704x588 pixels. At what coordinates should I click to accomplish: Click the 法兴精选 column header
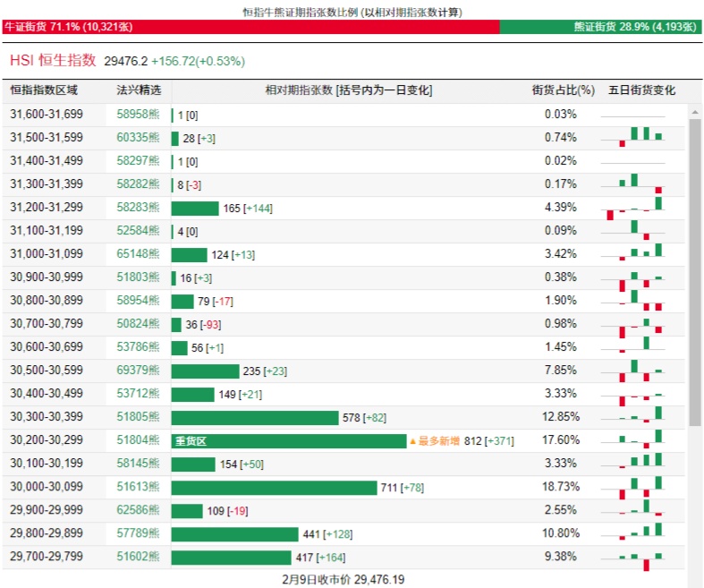(x=139, y=90)
